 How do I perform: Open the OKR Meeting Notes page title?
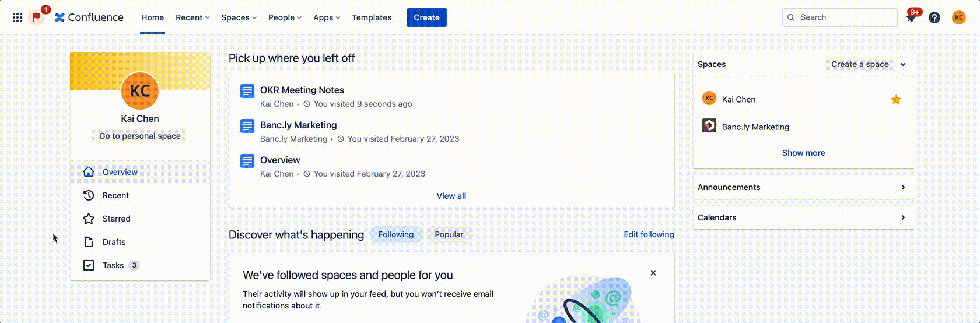point(302,90)
